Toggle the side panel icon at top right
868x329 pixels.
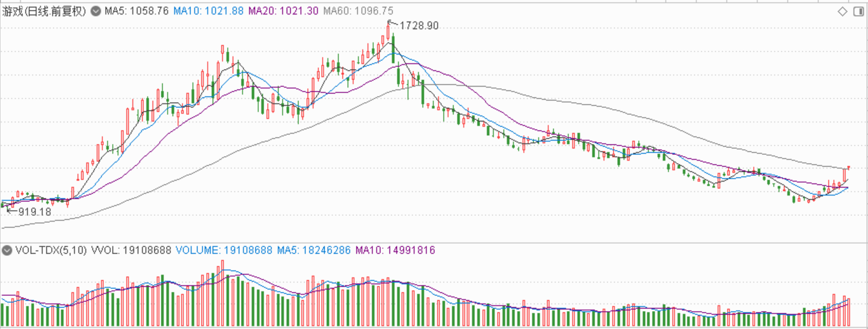click(858, 12)
